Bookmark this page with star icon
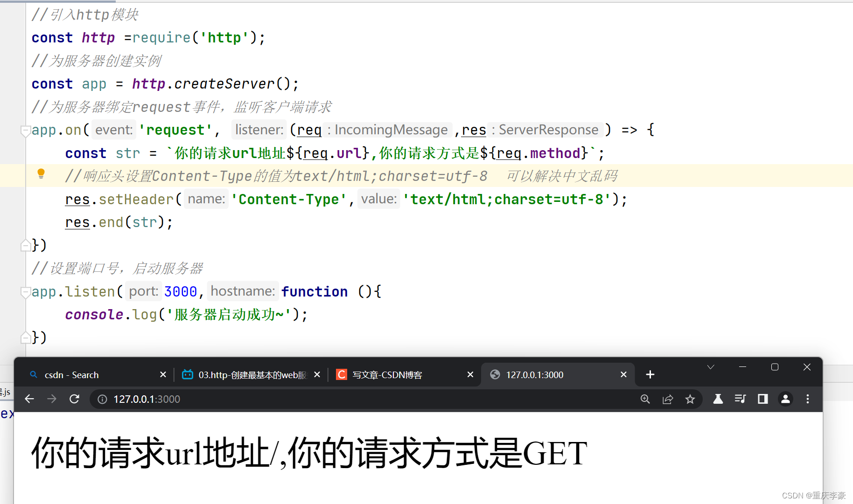The image size is (853, 504). pos(690,399)
